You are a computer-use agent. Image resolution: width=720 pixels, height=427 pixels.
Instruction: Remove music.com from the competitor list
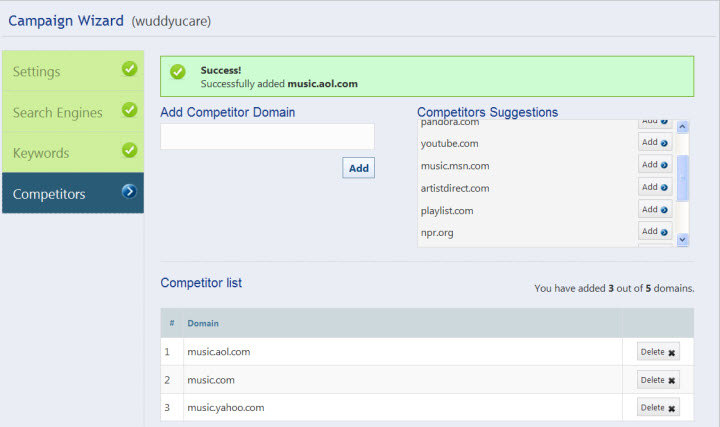(x=658, y=380)
